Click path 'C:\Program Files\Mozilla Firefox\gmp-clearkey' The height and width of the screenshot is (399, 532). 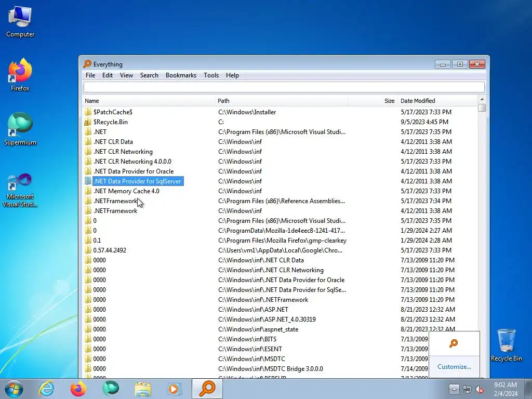point(282,241)
